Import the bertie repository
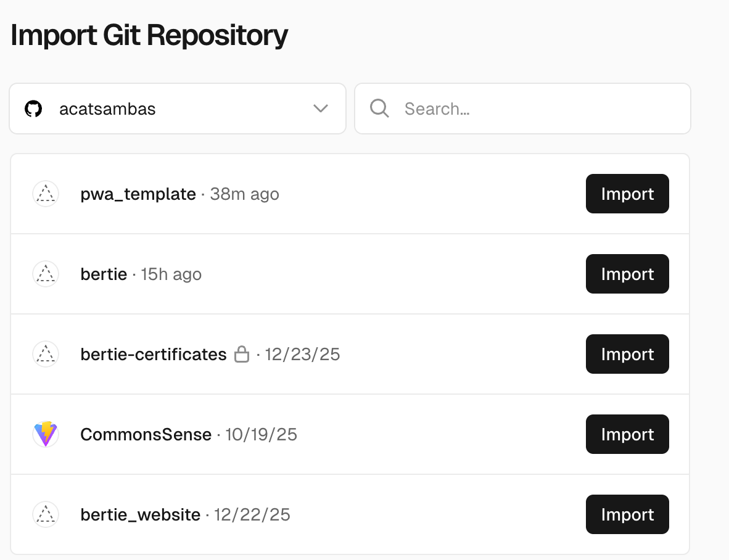729x560 pixels. (x=627, y=274)
